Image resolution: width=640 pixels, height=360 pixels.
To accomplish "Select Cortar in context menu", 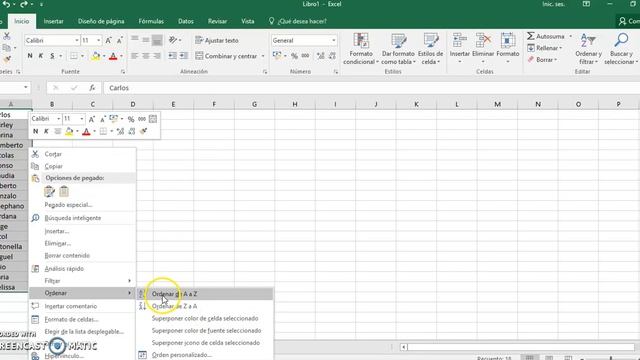I will pyautogui.click(x=83, y=154).
